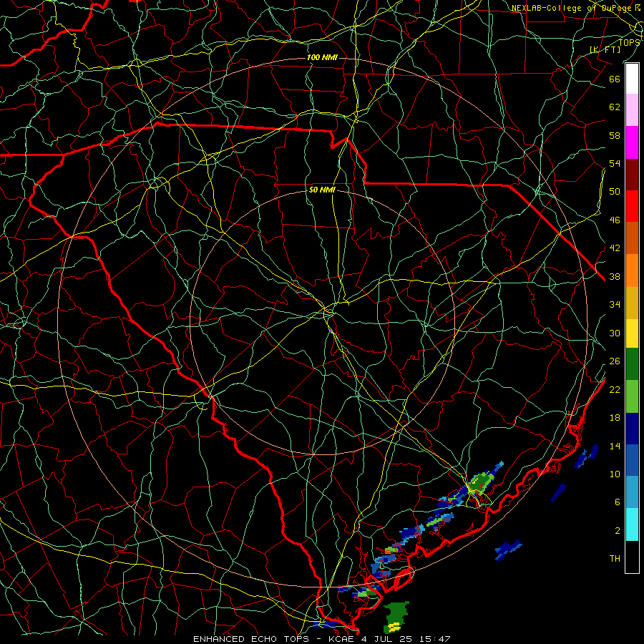Click the legend value 18
This screenshot has width=644, height=644.
615,418
